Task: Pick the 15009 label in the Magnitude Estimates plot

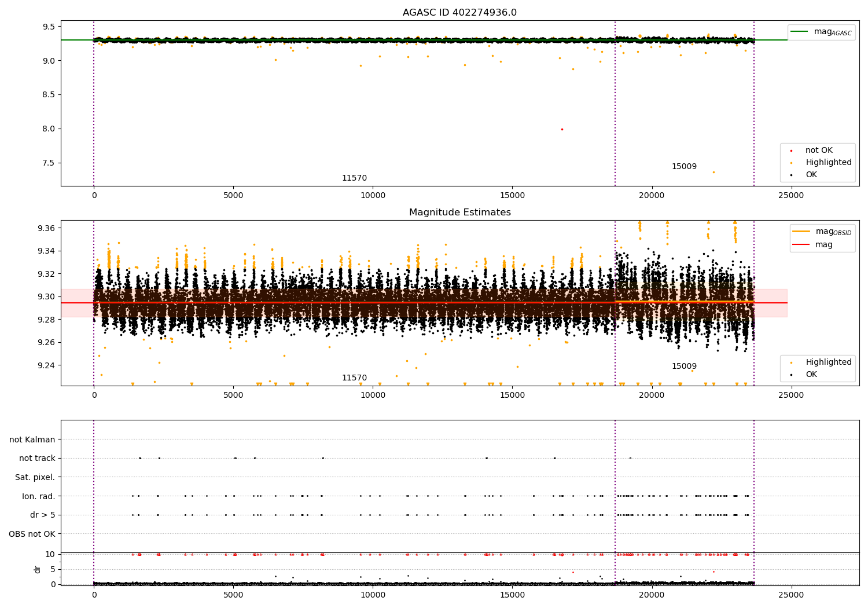Action: point(684,367)
